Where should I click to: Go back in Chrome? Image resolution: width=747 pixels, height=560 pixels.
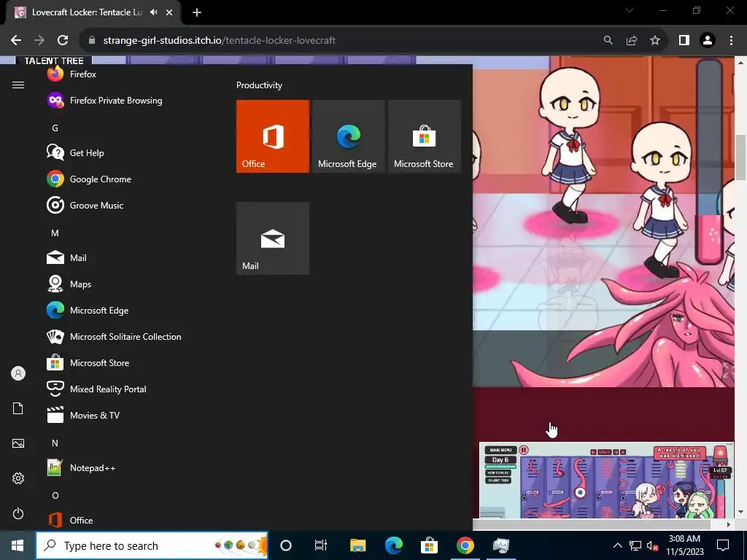point(16,41)
